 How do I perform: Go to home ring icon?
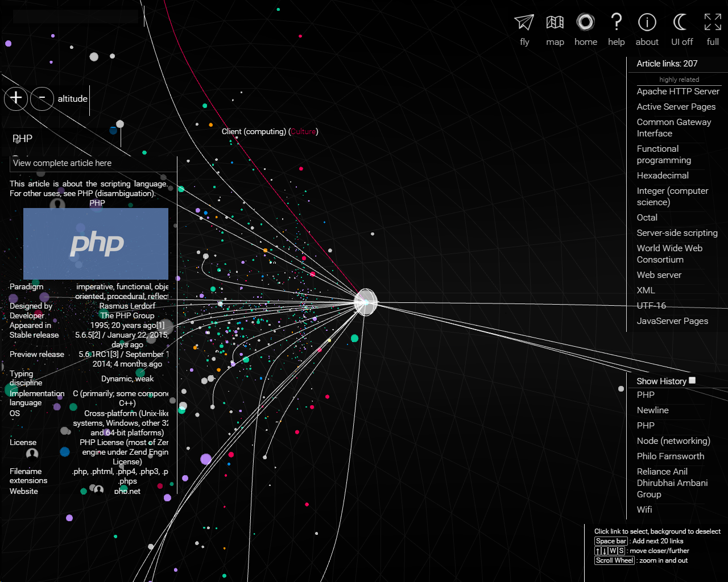(x=585, y=22)
